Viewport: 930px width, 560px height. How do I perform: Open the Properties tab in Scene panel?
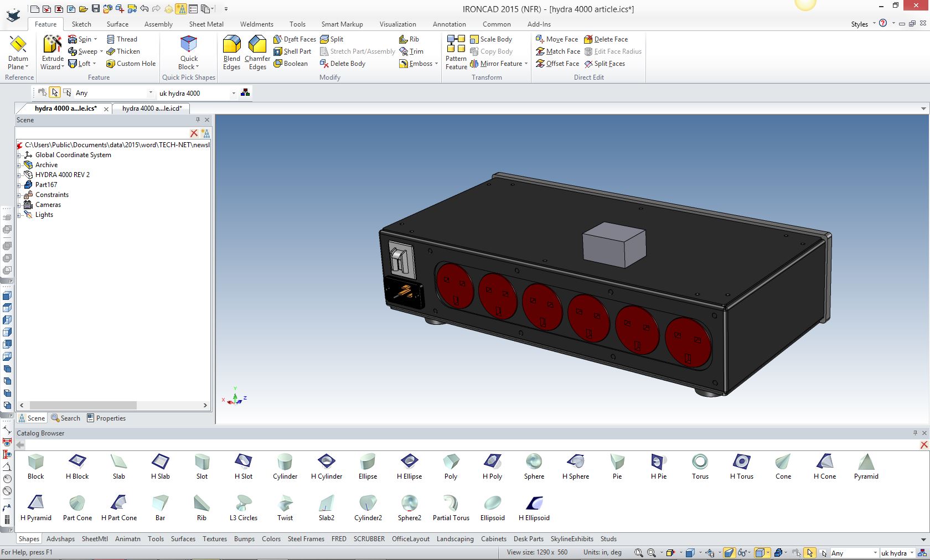point(106,418)
